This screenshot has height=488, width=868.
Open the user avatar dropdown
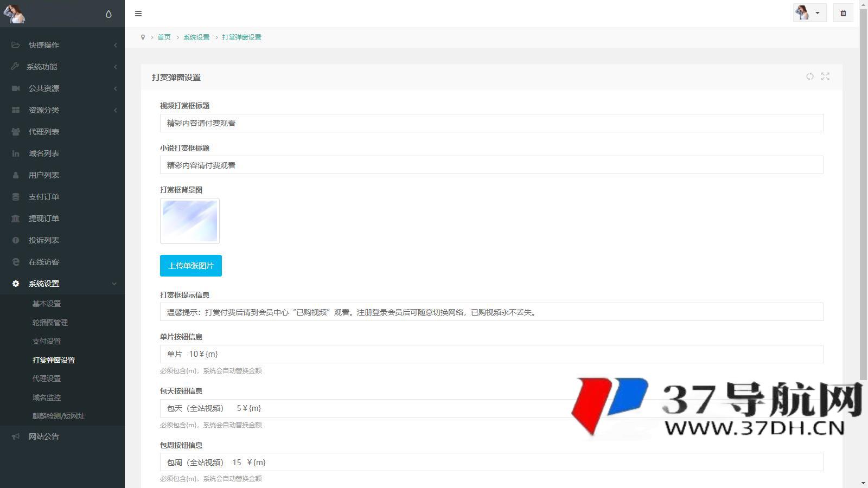[809, 13]
